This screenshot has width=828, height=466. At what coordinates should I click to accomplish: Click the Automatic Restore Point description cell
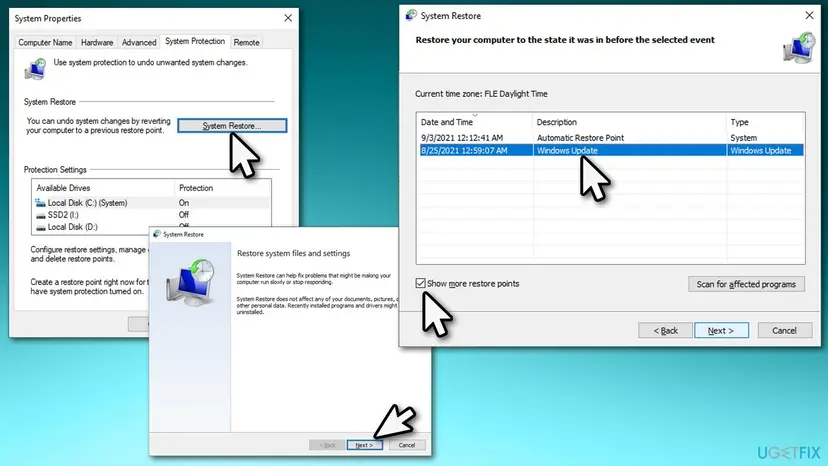point(580,138)
